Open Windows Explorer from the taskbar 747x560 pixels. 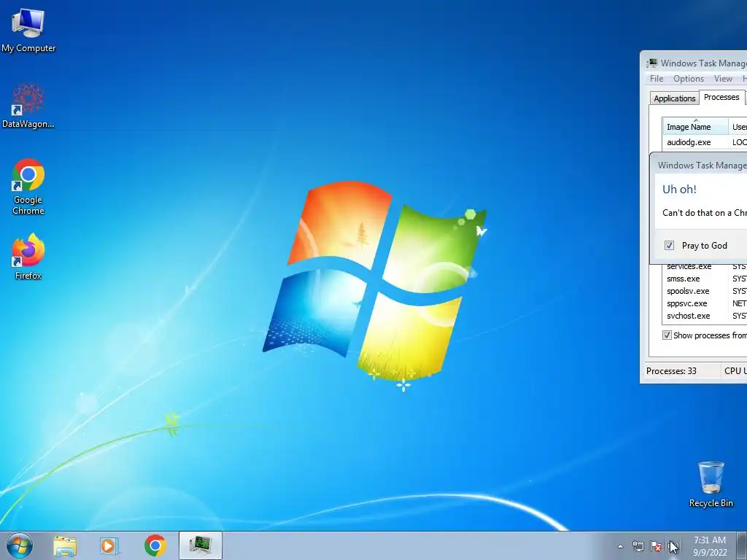pyautogui.click(x=65, y=545)
